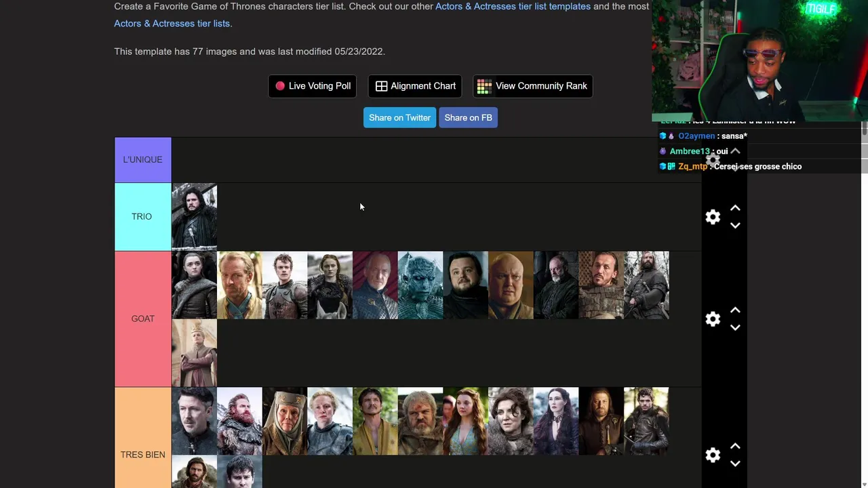This screenshot has height=488, width=868.
Task: Choose Olenna Tyrell image with headdress
Action: point(285,421)
